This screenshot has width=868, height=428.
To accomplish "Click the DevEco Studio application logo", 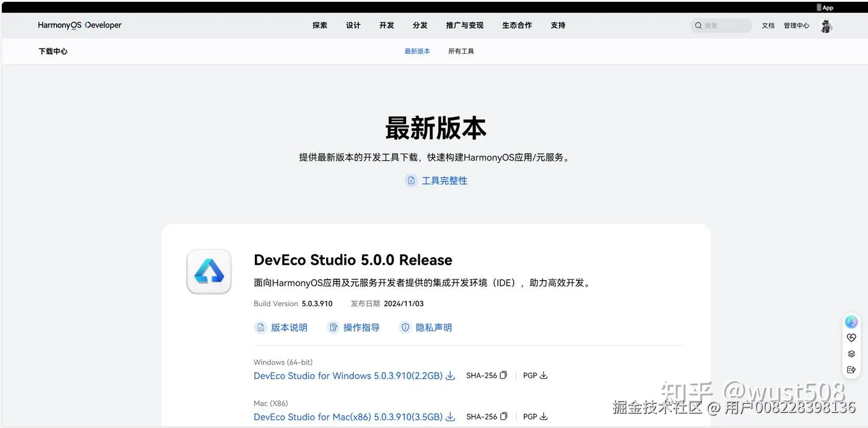I will click(209, 271).
